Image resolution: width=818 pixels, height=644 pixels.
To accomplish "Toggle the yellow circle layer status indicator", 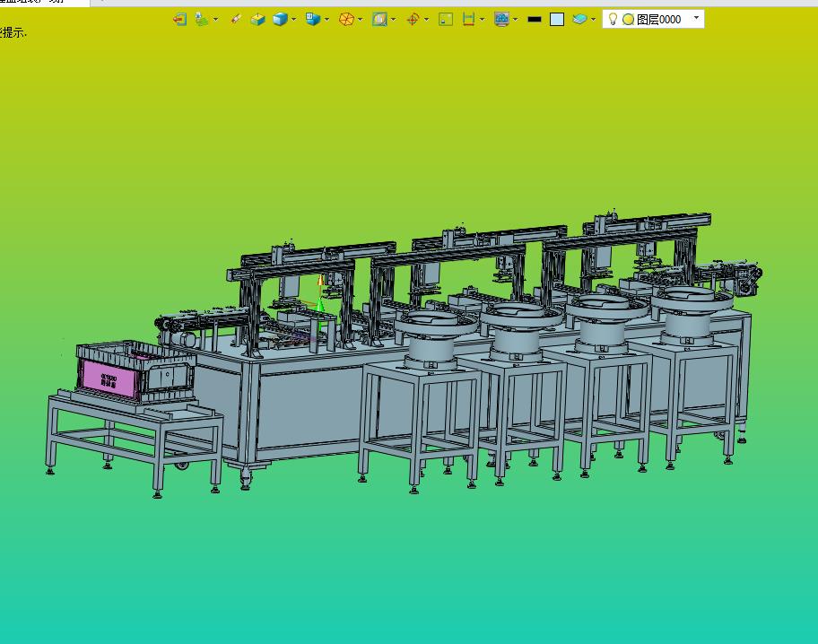I will [x=628, y=19].
